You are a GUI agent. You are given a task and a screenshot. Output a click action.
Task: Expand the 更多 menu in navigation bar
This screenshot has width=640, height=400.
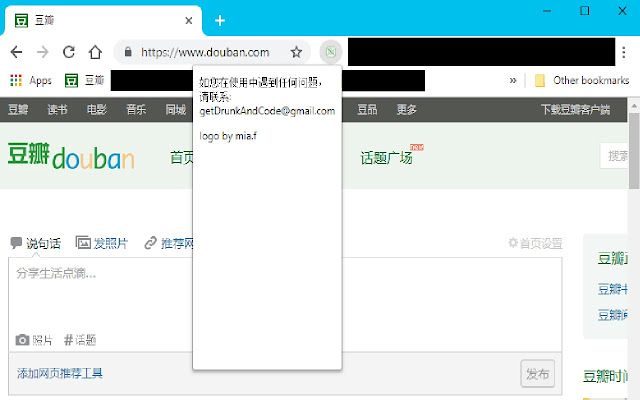pos(407,109)
